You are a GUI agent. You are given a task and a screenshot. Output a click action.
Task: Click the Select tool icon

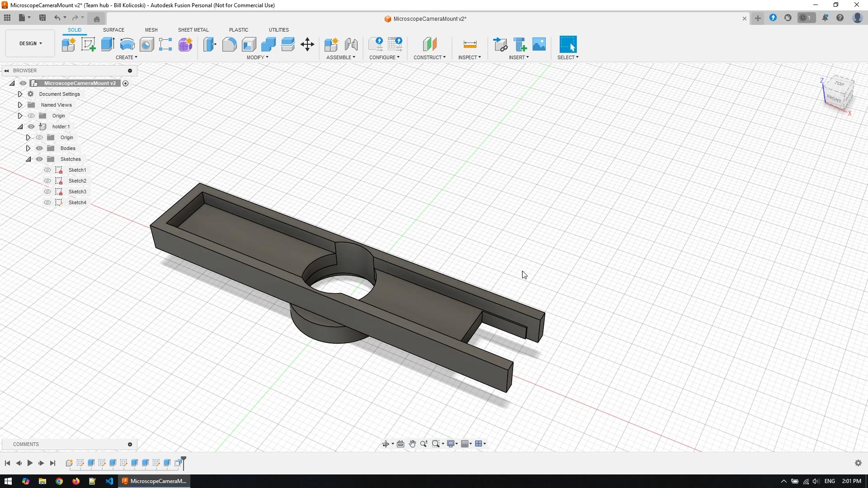(568, 44)
